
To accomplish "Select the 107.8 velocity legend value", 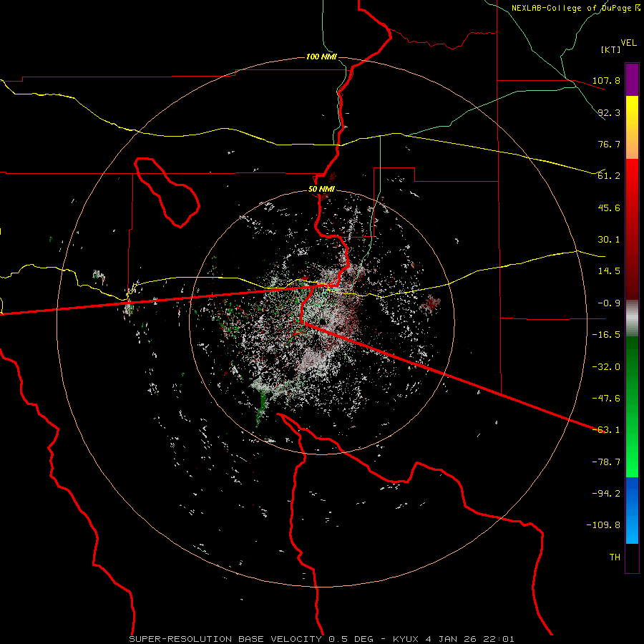I will 606,80.
